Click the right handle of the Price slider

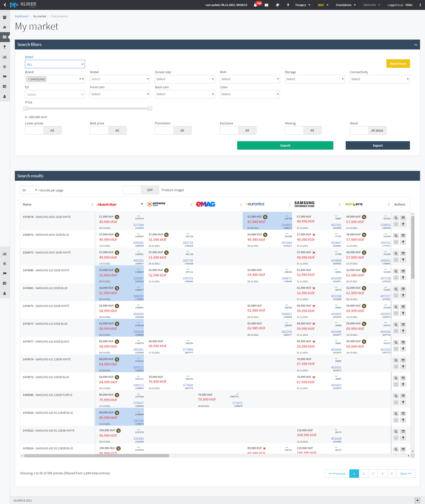(x=150, y=109)
